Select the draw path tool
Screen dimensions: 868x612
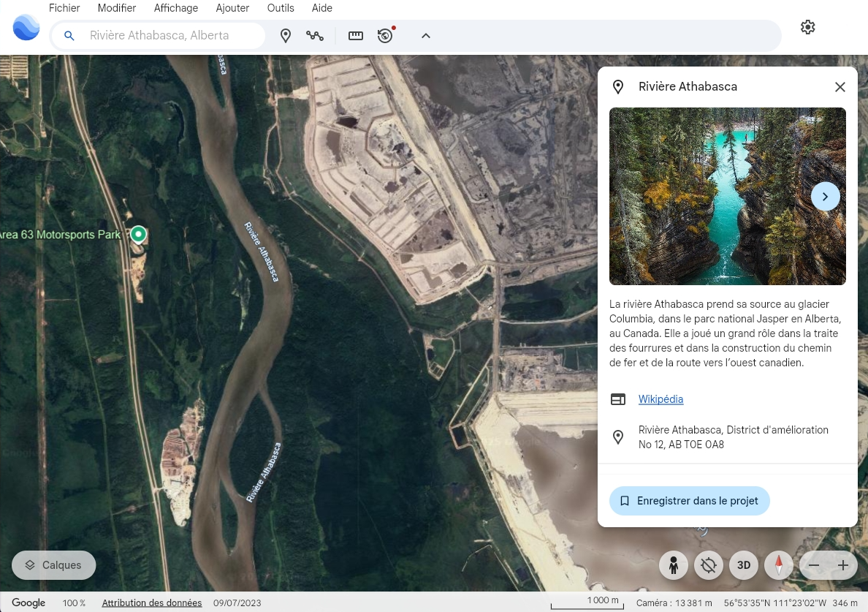(315, 35)
